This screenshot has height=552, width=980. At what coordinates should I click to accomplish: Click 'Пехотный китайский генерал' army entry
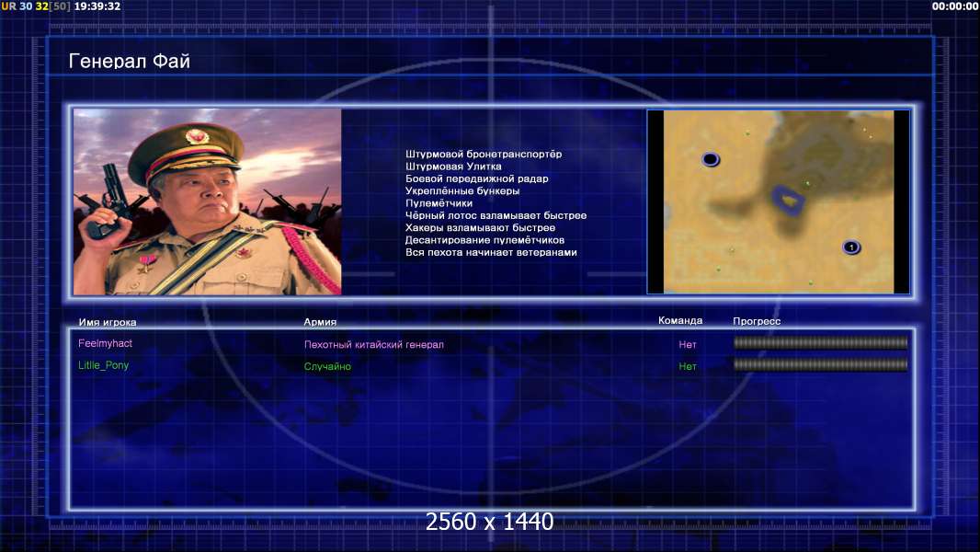click(374, 344)
